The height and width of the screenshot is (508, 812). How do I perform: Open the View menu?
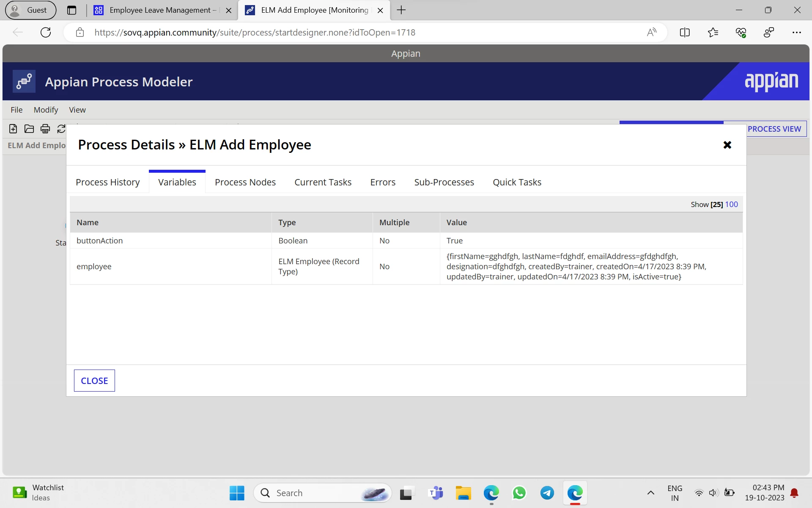coord(77,110)
